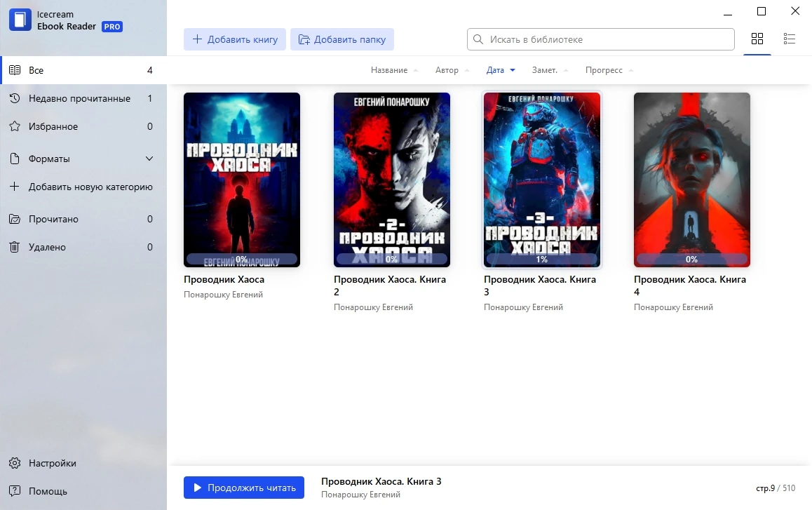Click the magnifier icon in search box

pos(478,39)
